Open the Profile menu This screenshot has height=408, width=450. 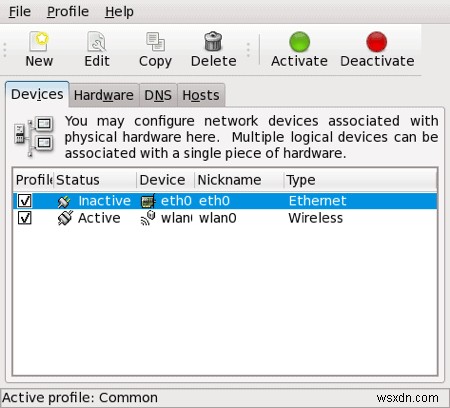[68, 12]
